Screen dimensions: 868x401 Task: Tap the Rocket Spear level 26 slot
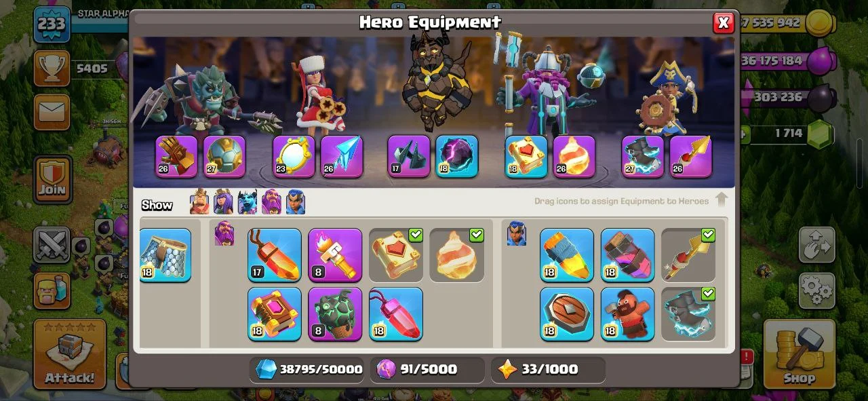691,157
